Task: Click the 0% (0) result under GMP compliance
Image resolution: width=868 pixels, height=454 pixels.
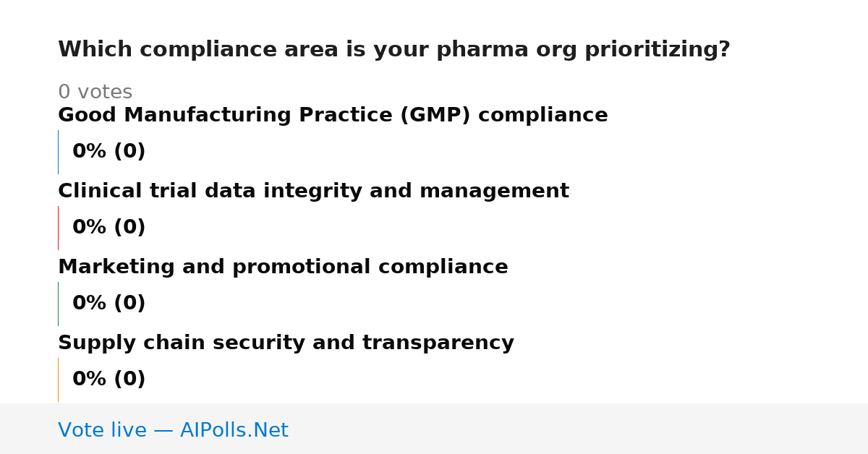Action: (x=109, y=152)
